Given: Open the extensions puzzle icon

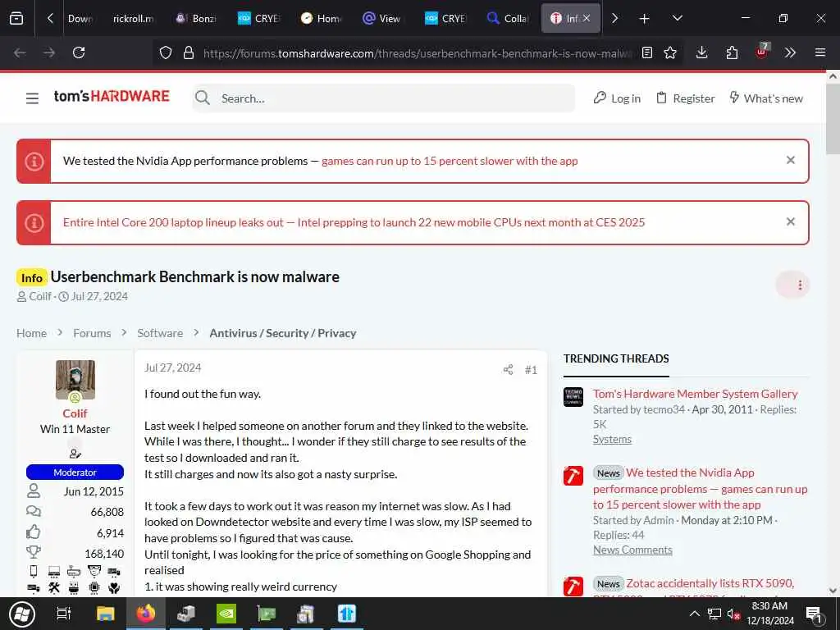Looking at the screenshot, I should point(732,52).
